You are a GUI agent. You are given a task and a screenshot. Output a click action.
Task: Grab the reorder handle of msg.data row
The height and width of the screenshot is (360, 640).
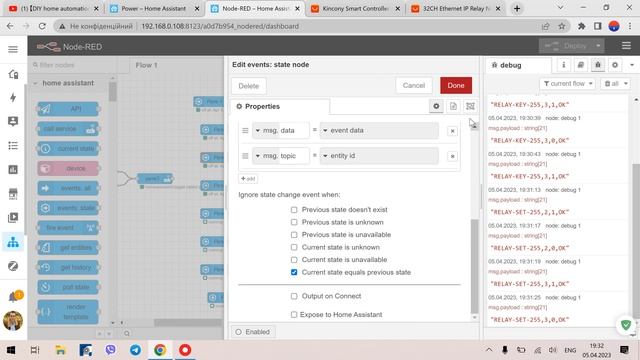pyautogui.click(x=245, y=131)
